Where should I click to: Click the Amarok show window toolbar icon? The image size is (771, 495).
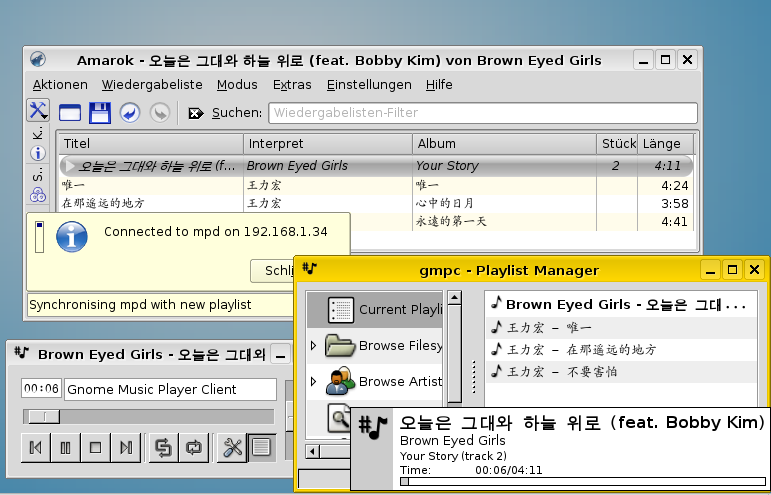[x=70, y=113]
